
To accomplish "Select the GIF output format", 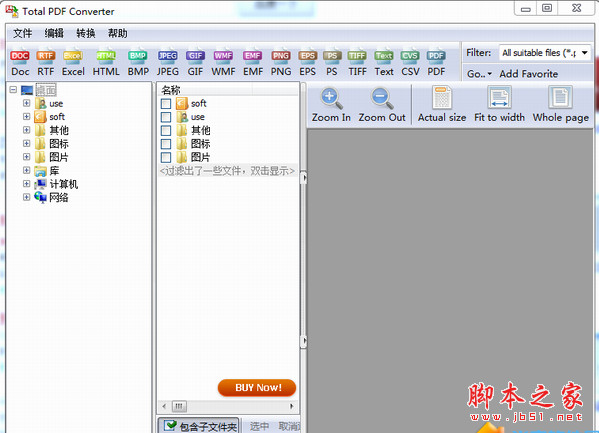I will click(x=195, y=63).
